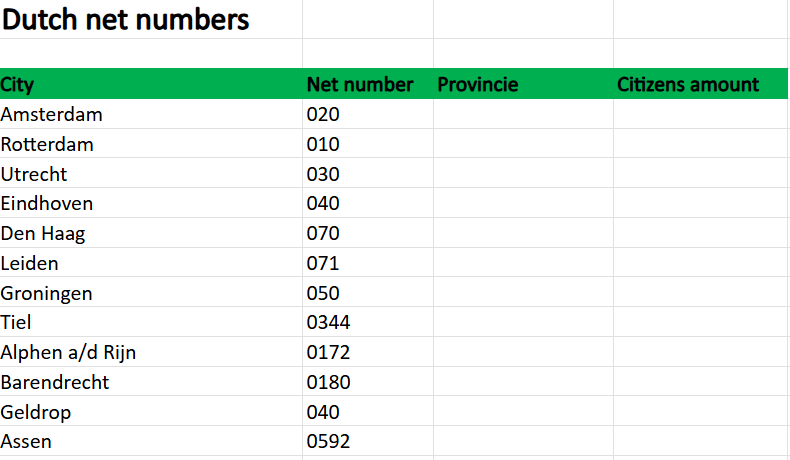
Task: Select the Den Haag cell
Action: tap(151, 233)
